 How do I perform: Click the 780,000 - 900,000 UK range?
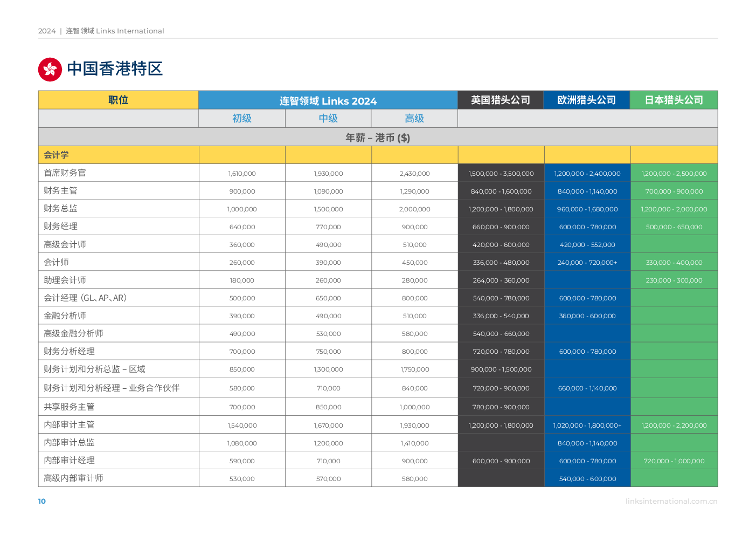[501, 407]
